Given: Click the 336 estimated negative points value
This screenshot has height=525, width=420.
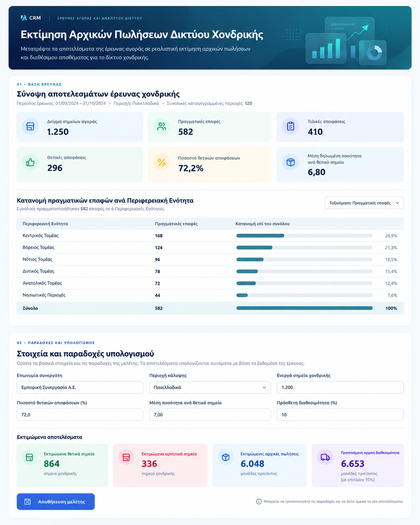Looking at the screenshot, I should [x=149, y=464].
